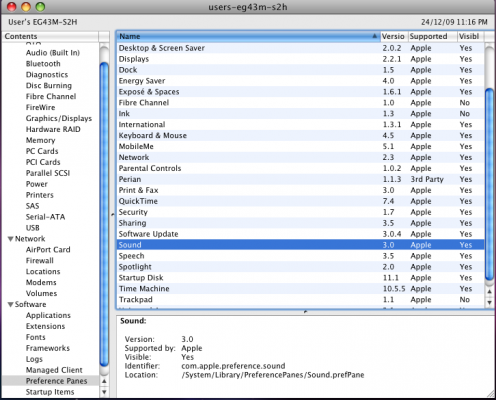Collapse the Software section disclosure triangle
Screen dimensions: 496x400
pos(11,305)
